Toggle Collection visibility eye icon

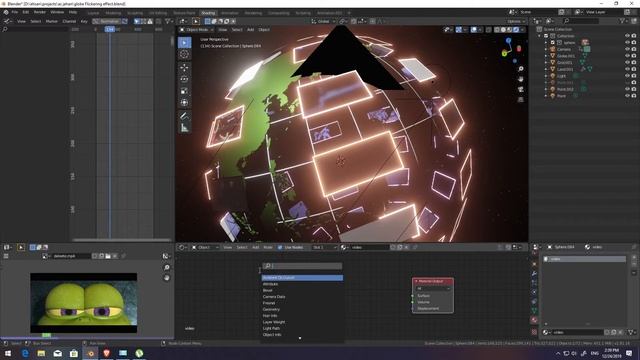point(627,36)
